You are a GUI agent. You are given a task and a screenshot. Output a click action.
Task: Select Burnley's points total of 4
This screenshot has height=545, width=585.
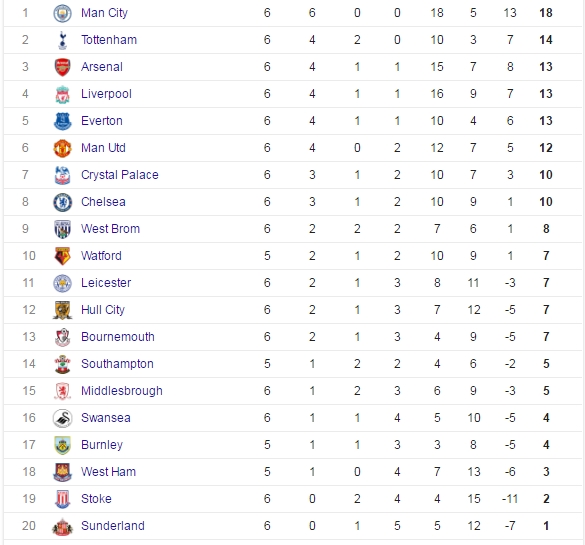tap(546, 445)
